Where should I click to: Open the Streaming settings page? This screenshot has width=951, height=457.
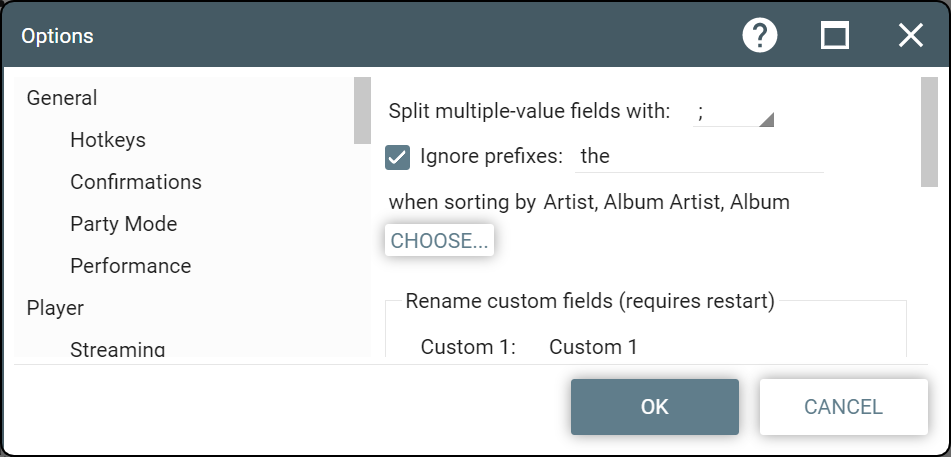tap(117, 349)
